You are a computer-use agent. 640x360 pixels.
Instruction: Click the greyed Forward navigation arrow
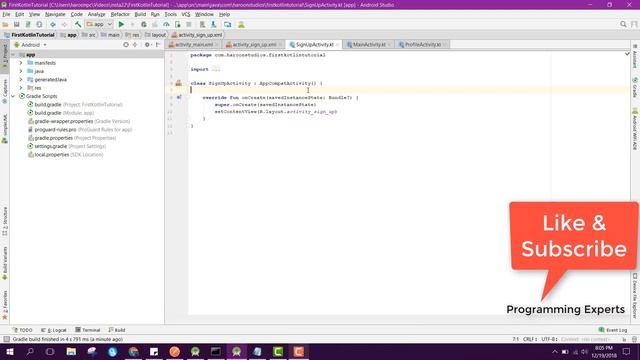click(64, 24)
